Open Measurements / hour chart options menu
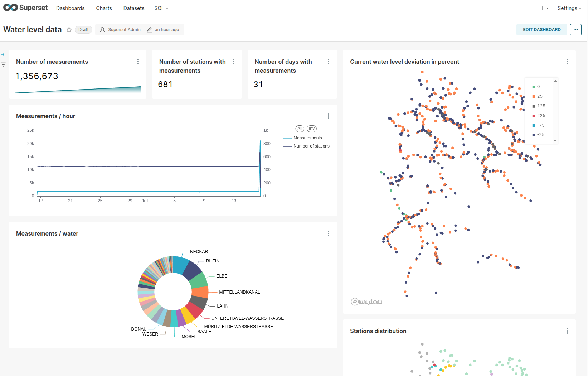This screenshot has width=588, height=376. 328,116
